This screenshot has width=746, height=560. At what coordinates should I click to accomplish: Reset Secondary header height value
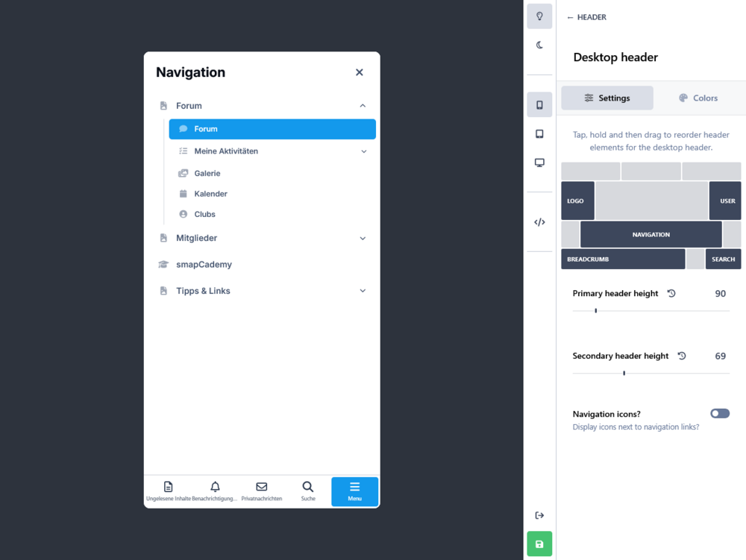(x=682, y=356)
